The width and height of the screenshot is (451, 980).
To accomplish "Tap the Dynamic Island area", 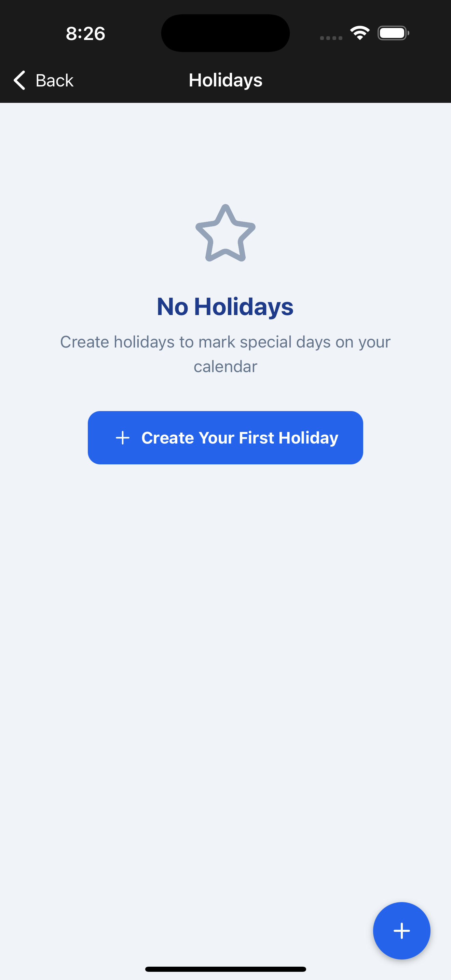I will point(225,33).
